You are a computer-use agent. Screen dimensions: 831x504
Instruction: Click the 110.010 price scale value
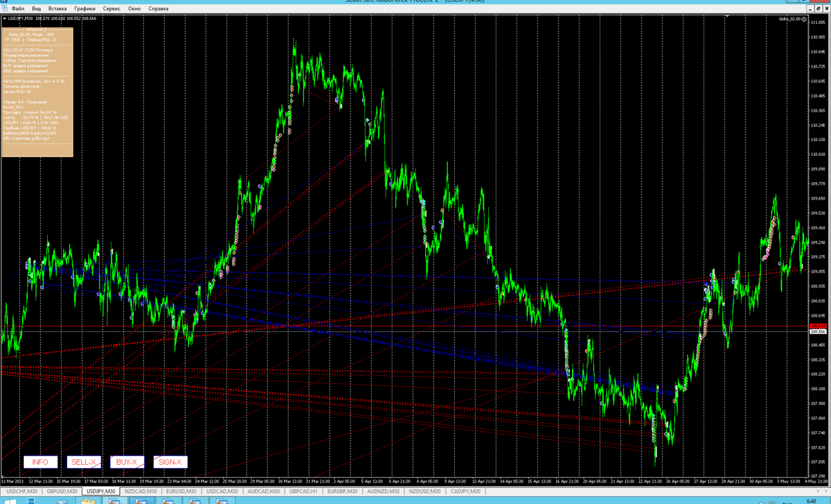tap(818, 154)
